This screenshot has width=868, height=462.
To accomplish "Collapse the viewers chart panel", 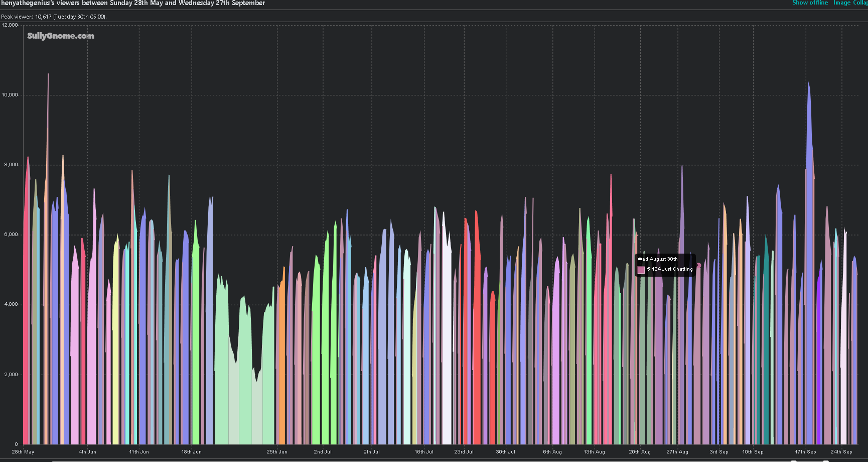I will (861, 3).
